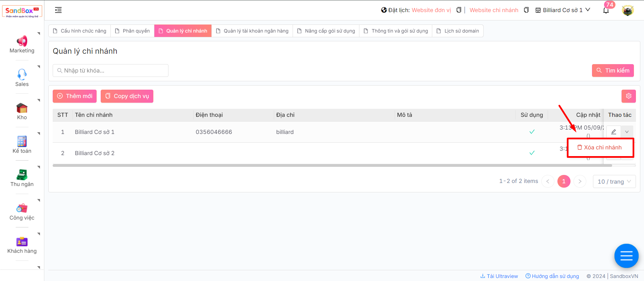Screen dimensions: 644x281
Task: Open the Công việc tasks icon
Action: pyautogui.click(x=22, y=208)
